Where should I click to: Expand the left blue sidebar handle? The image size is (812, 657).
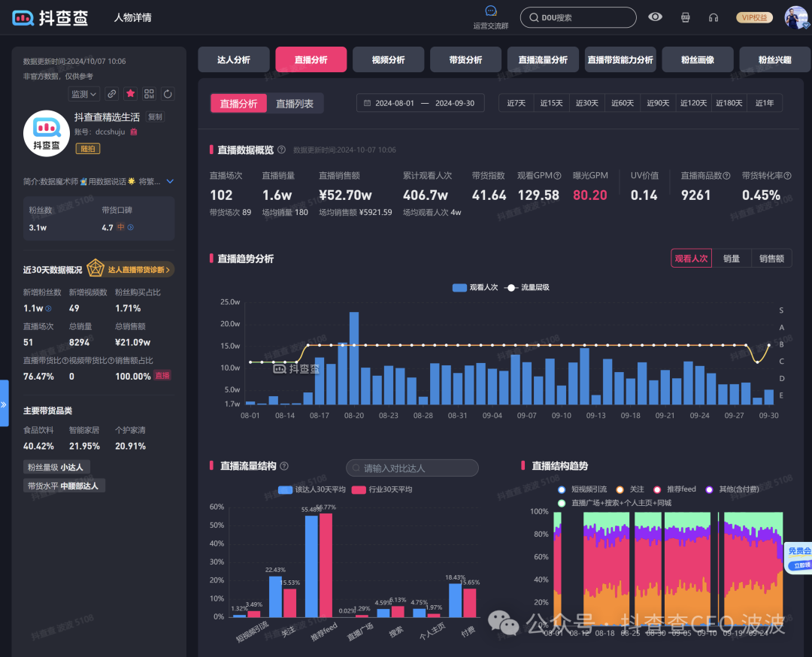click(x=5, y=404)
